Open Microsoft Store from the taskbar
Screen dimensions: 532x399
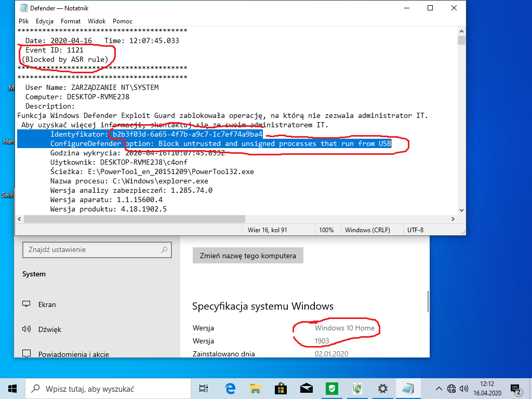click(281, 389)
